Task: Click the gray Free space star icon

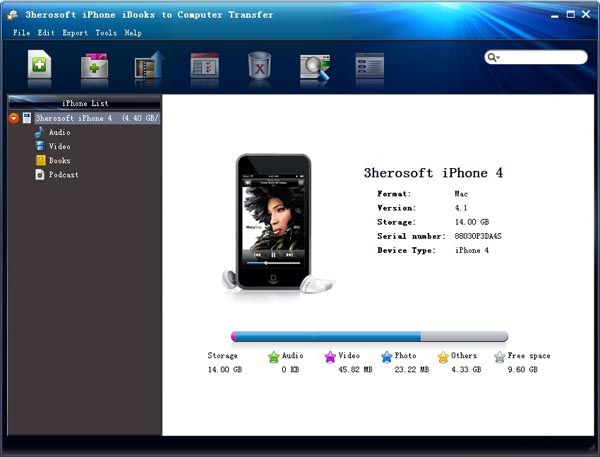Action: click(x=500, y=357)
